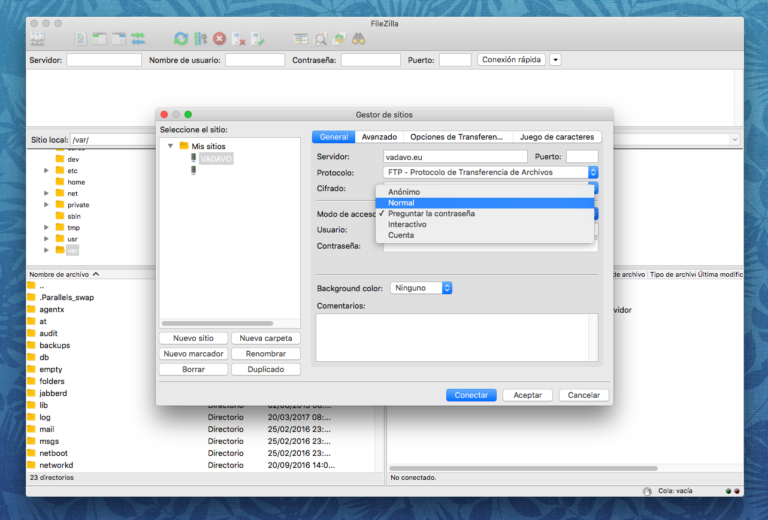Viewport: 768px width, 520px height.
Task: Click the reconnect to server icon
Action: tap(258, 39)
